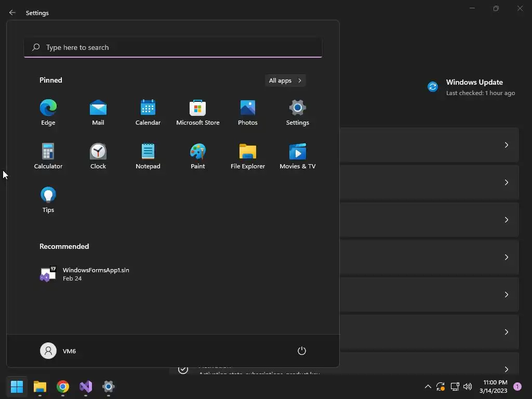532x399 pixels.
Task: Open Settings from the pinned apps grid
Action: (x=298, y=113)
